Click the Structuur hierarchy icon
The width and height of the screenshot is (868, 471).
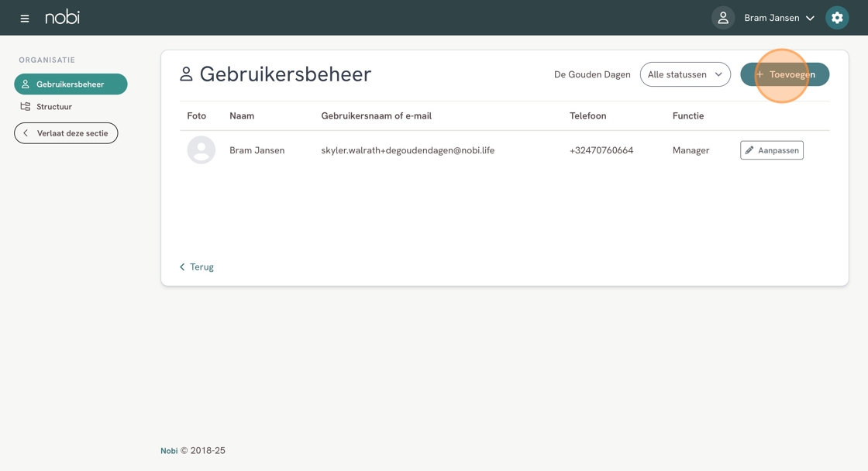[26, 107]
